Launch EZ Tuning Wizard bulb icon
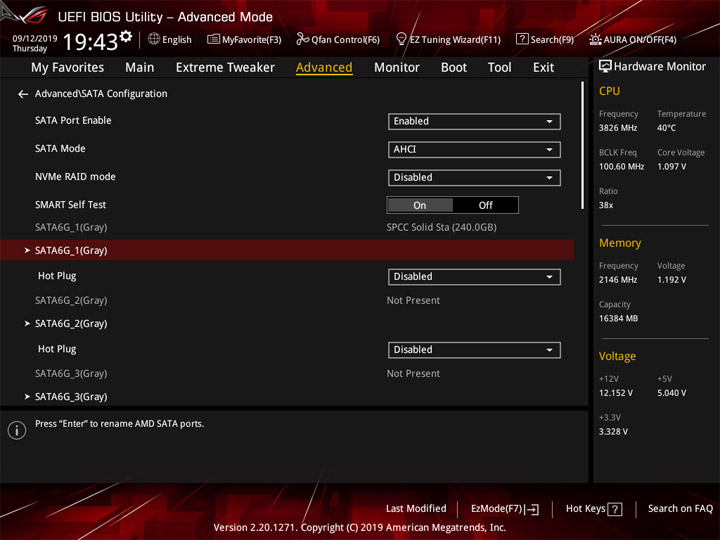The height and width of the screenshot is (540, 720). [x=401, y=39]
